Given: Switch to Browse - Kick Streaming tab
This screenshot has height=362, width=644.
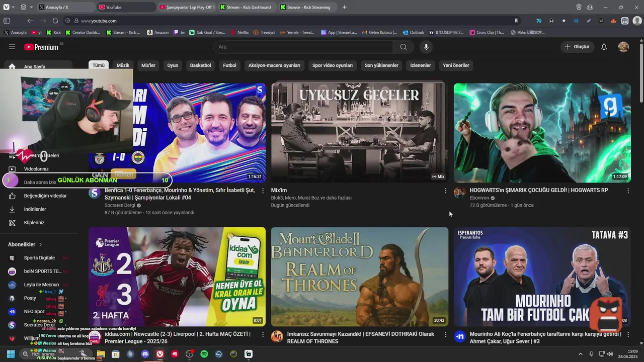Looking at the screenshot, I should (x=307, y=7).
